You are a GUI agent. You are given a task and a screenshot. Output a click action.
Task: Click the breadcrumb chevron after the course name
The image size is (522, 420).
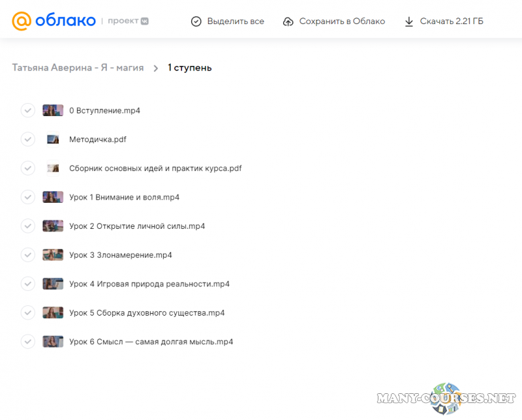point(155,67)
